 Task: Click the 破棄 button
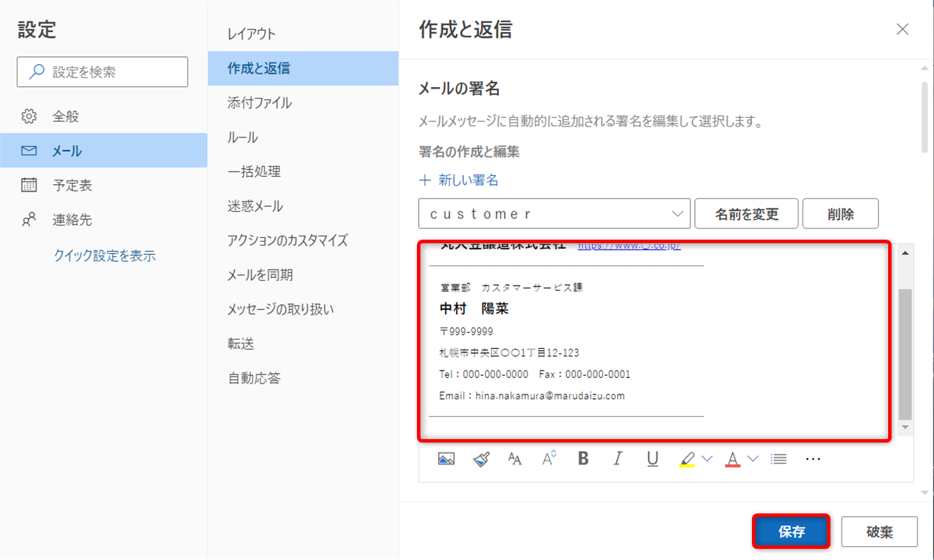click(x=879, y=532)
